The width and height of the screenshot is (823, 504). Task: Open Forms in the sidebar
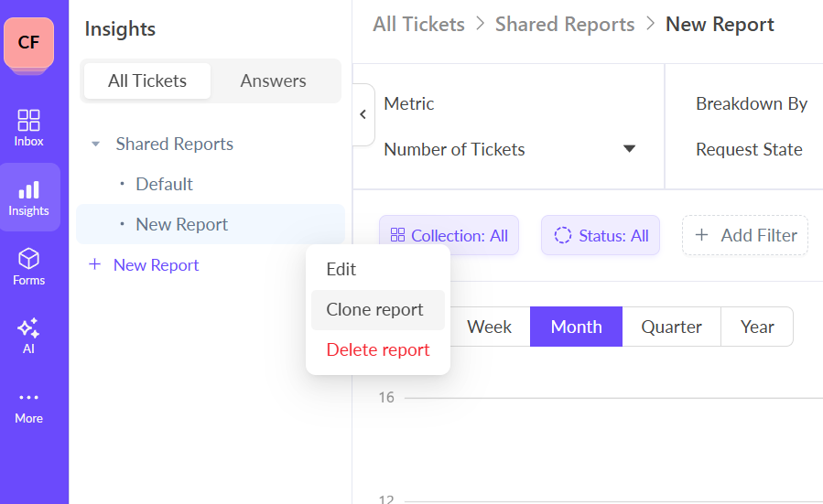(29, 266)
